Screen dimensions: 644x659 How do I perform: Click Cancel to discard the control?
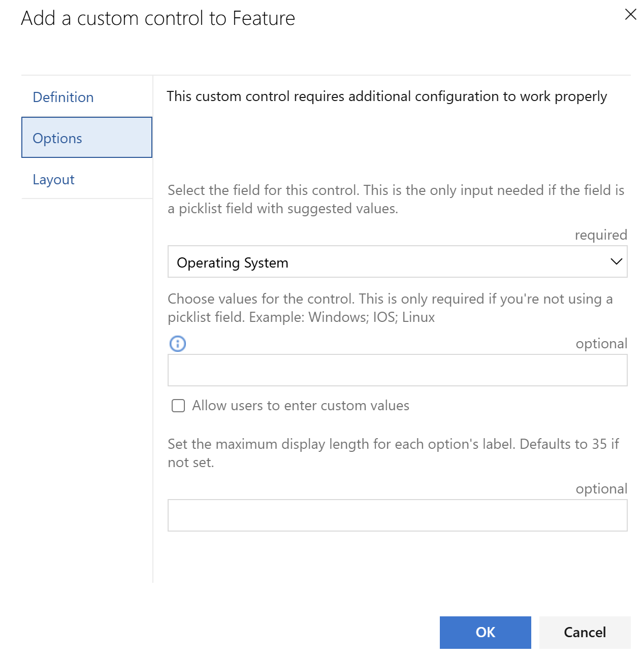click(x=585, y=632)
